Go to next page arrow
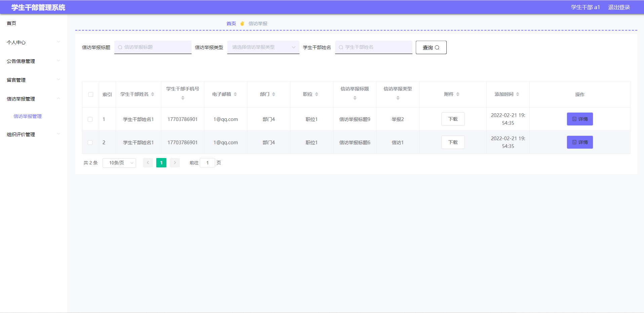 point(175,163)
